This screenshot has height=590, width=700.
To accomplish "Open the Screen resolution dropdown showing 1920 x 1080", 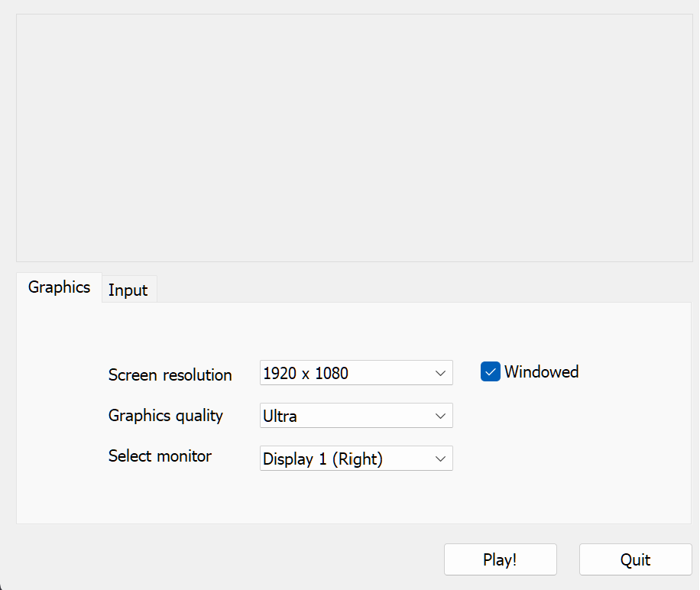I will 356,373.
